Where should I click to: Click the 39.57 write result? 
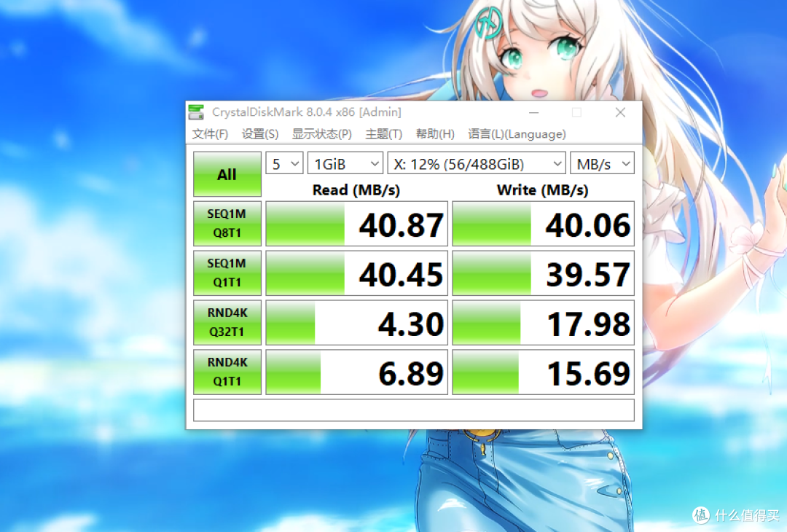pos(543,273)
